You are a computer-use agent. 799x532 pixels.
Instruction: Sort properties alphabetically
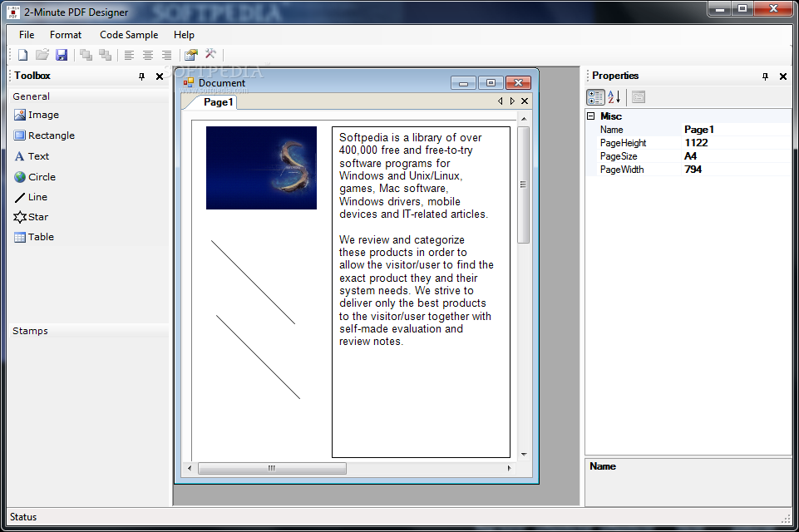coord(614,96)
